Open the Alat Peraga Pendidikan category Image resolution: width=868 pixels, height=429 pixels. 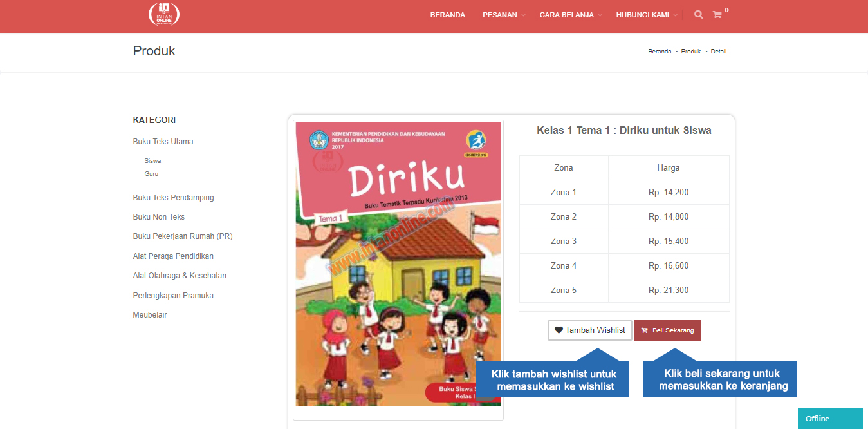pyautogui.click(x=173, y=256)
